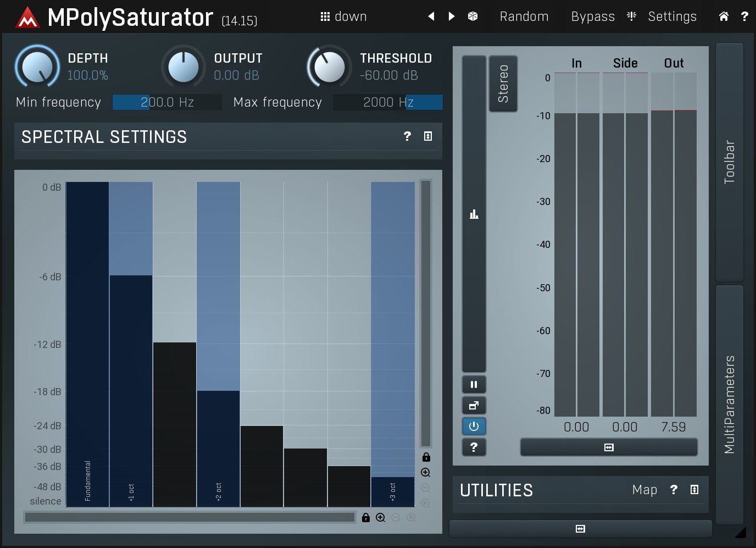Viewport: 756px width, 548px height.
Task: Open the MultiParameters side tab
Action: pos(730,404)
